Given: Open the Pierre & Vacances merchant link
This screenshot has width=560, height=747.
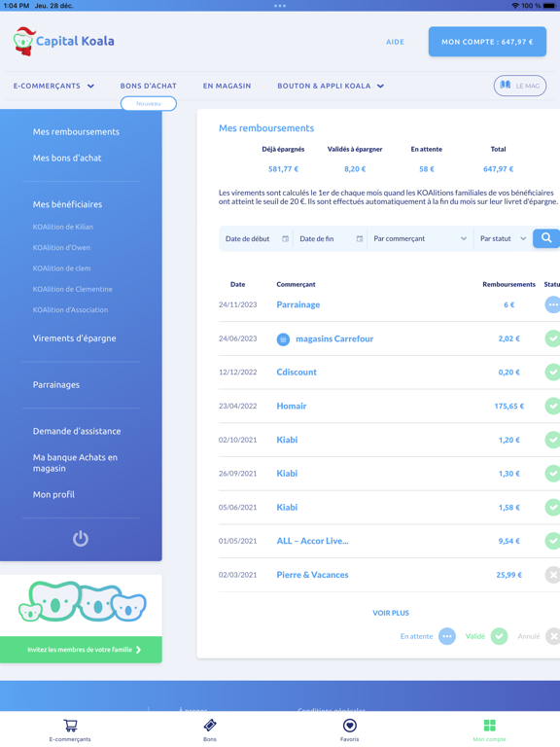Looking at the screenshot, I should coord(312,575).
